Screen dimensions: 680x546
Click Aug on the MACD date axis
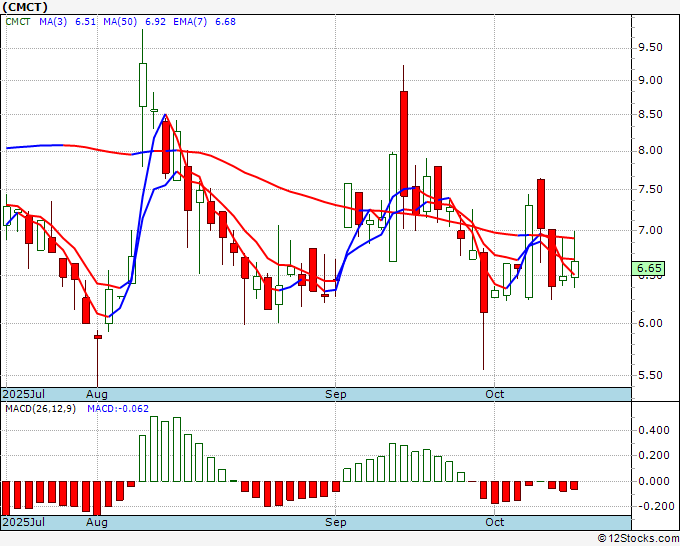click(x=97, y=522)
